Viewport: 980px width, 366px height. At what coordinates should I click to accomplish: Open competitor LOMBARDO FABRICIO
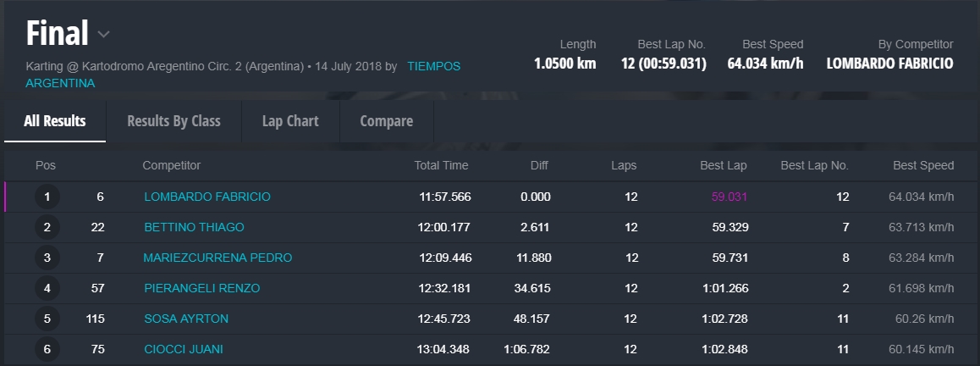click(207, 197)
